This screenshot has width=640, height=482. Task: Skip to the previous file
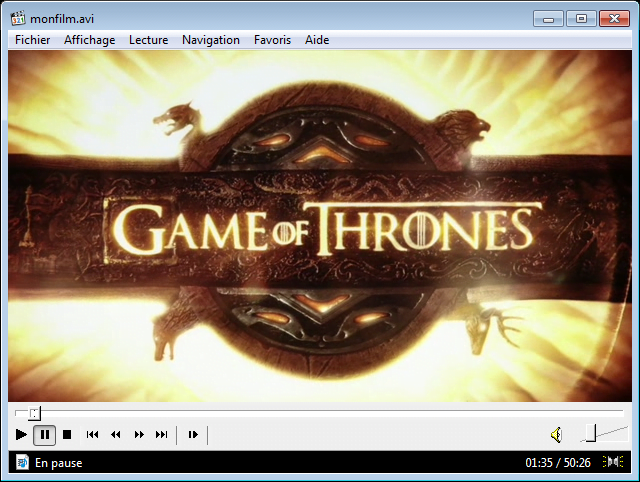[93, 434]
